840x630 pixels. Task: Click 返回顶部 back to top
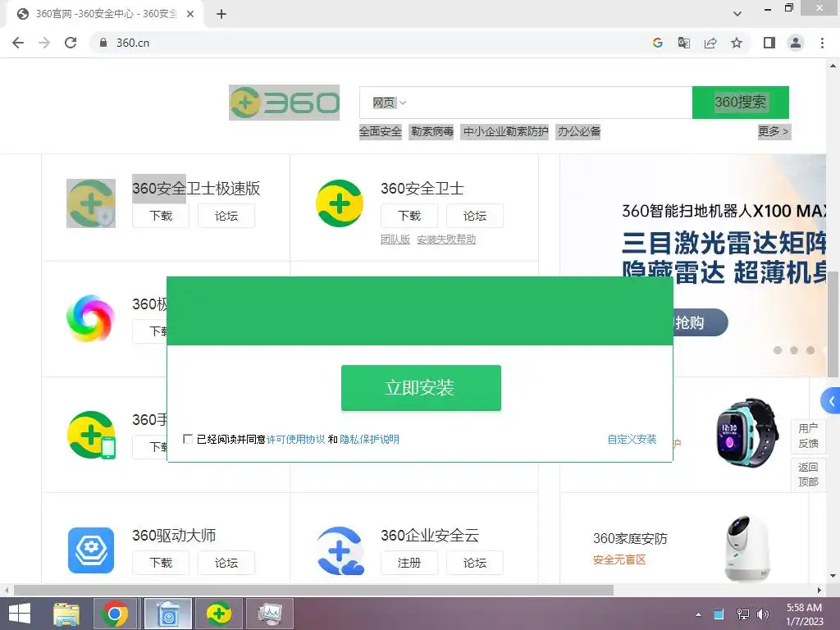coord(808,474)
